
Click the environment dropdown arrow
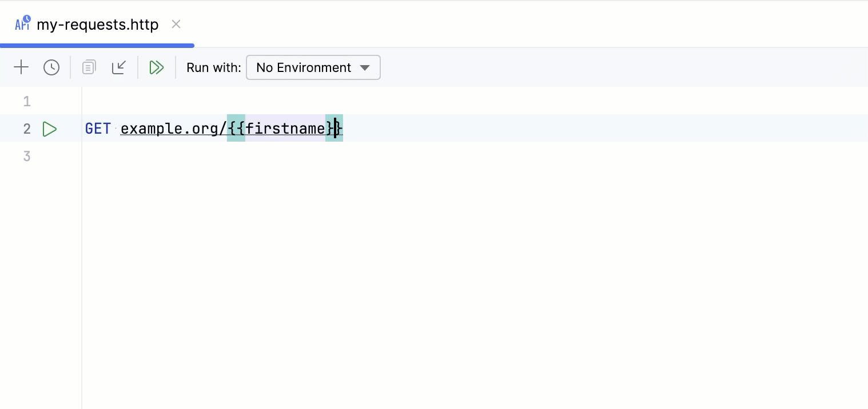[x=365, y=67]
